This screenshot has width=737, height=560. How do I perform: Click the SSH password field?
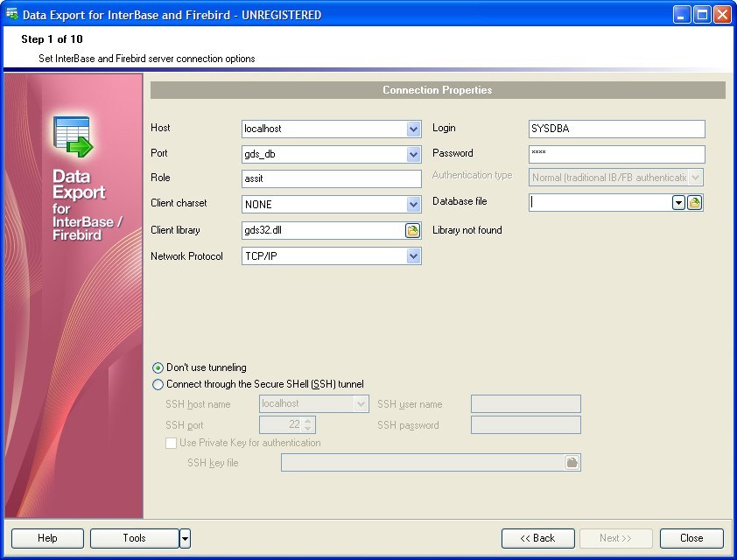pyautogui.click(x=526, y=425)
